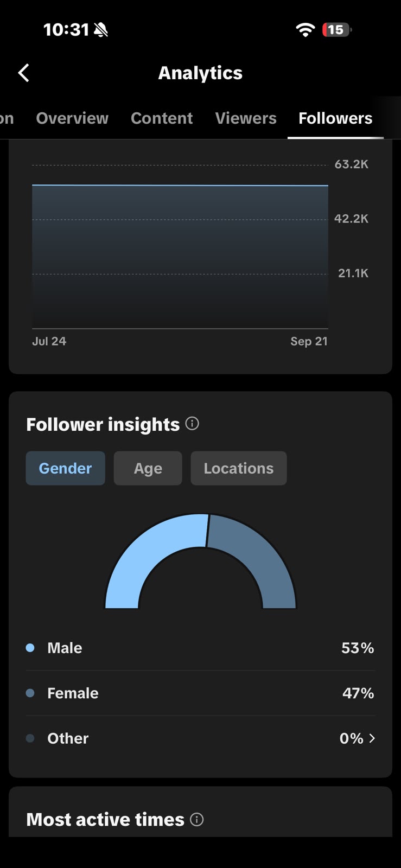Tap the back arrow icon

pyautogui.click(x=23, y=73)
